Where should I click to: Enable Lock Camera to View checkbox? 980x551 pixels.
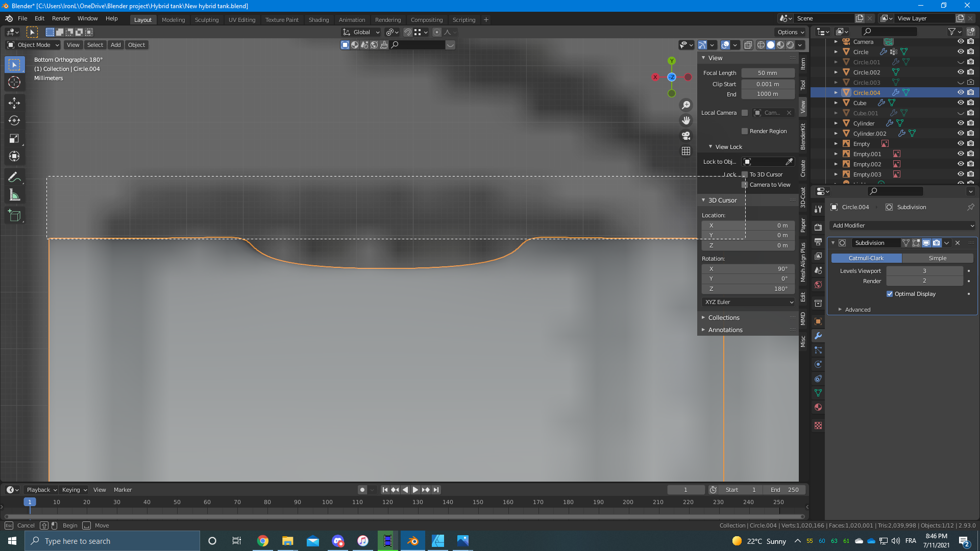coord(745,185)
